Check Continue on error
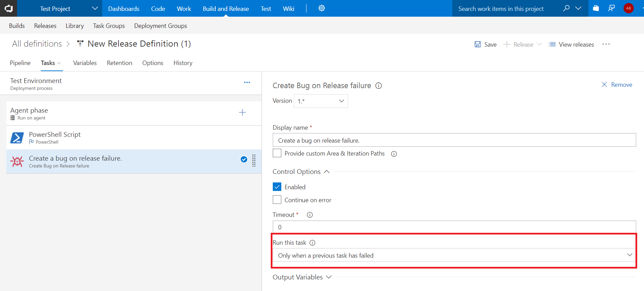 [x=277, y=200]
